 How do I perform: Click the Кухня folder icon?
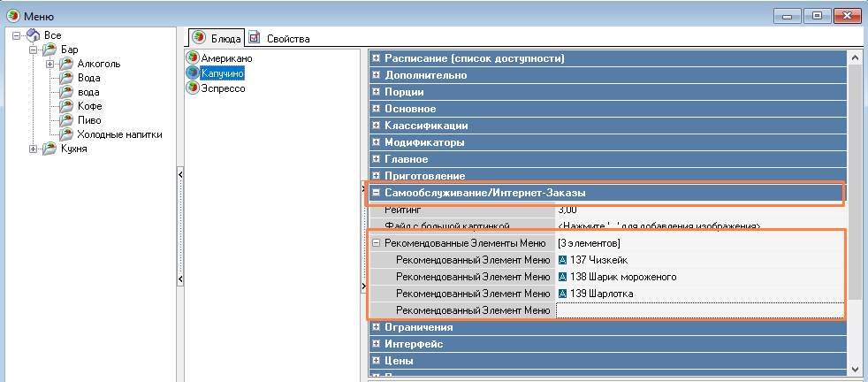(49, 149)
